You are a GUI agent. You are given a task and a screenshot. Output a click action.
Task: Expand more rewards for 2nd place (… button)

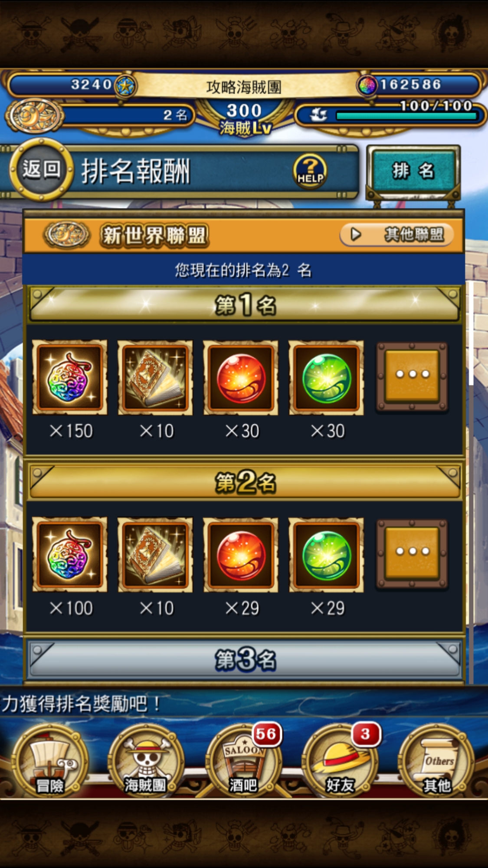[412, 554]
